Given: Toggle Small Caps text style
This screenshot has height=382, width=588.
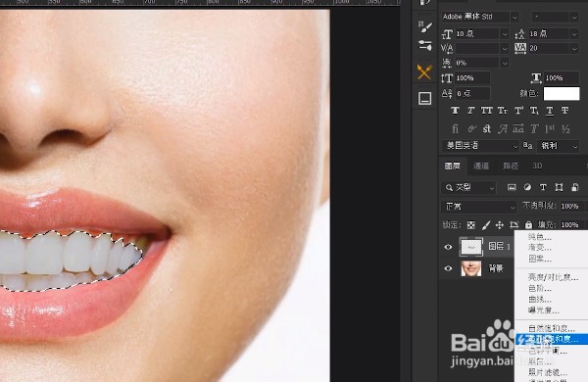Looking at the screenshot, I should (503, 111).
